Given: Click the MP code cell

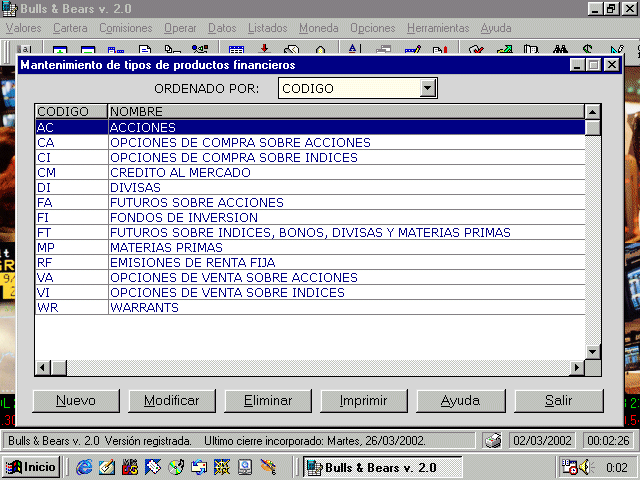Looking at the screenshot, I should pos(71,248).
